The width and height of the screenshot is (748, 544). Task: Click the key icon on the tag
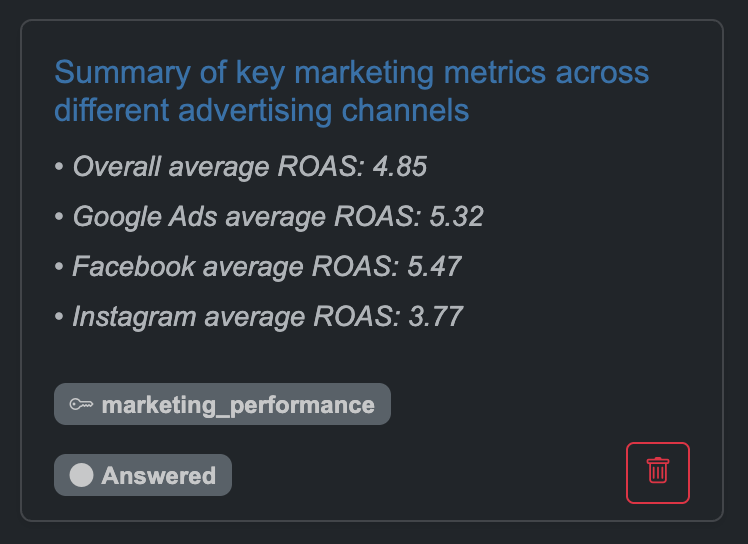(x=81, y=405)
